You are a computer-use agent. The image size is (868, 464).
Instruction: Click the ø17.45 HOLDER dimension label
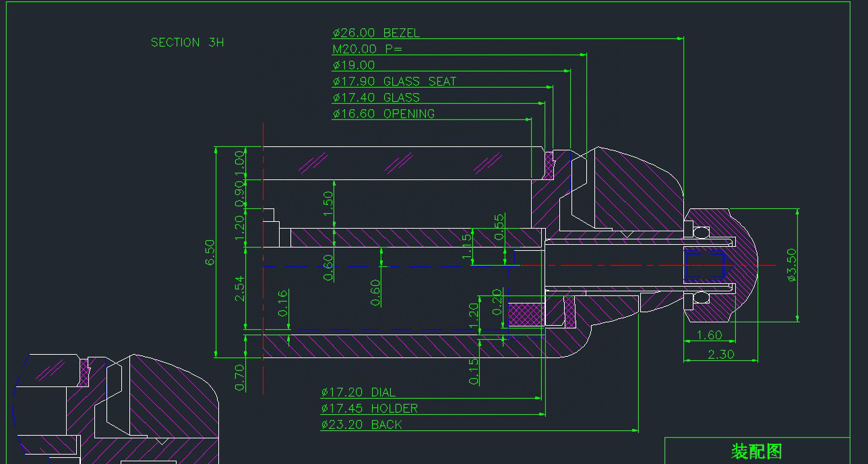point(369,409)
